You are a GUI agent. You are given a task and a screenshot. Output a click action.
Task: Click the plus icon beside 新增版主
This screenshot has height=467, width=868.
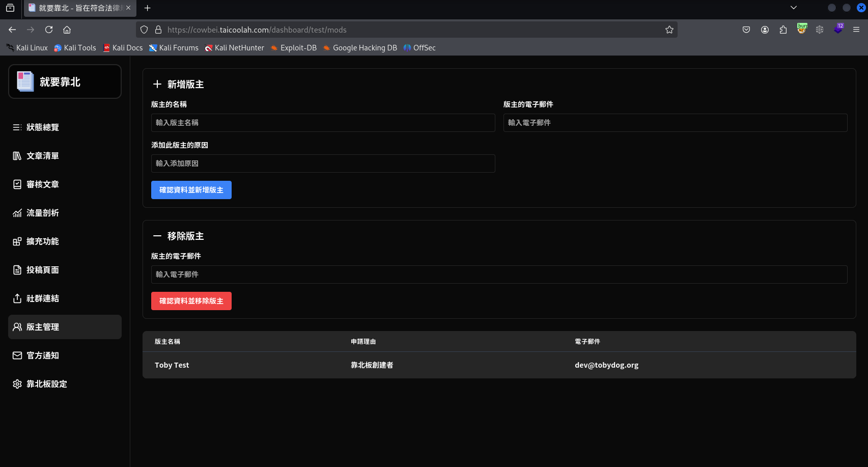point(157,84)
